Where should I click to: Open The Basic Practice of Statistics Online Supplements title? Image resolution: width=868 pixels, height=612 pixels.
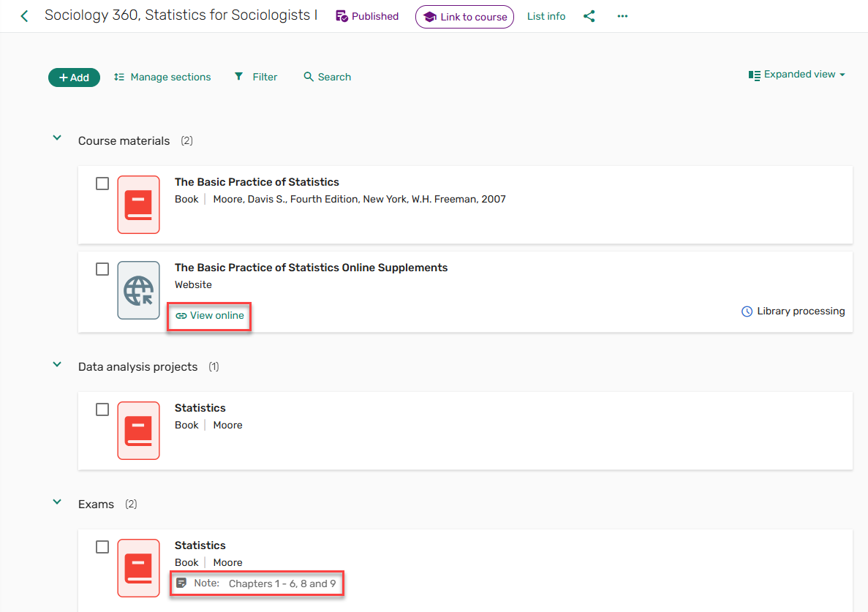click(311, 268)
